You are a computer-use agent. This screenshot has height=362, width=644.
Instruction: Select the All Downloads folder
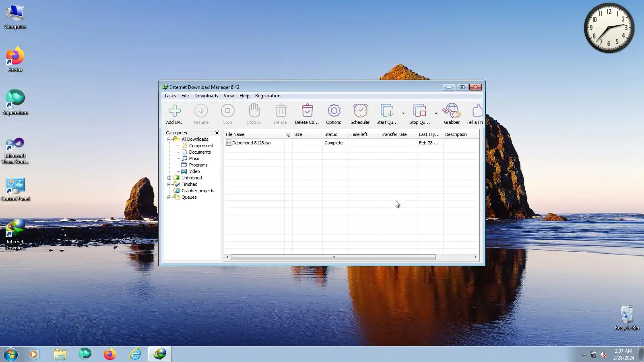tap(195, 139)
